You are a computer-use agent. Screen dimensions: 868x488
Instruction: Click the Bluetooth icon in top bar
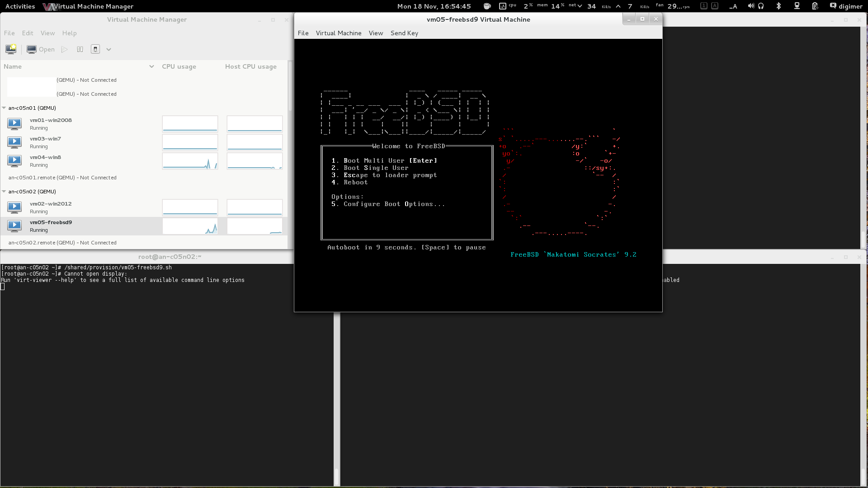click(x=778, y=6)
